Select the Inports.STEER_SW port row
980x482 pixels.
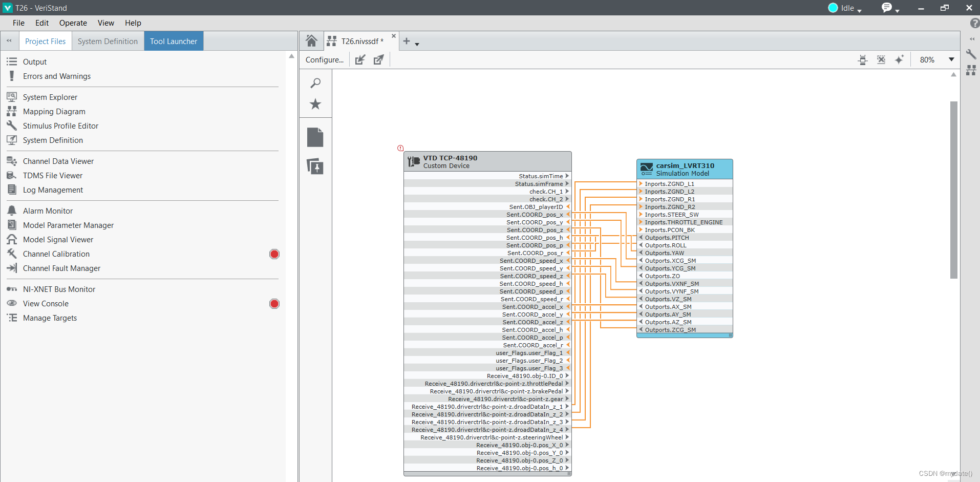coord(685,215)
